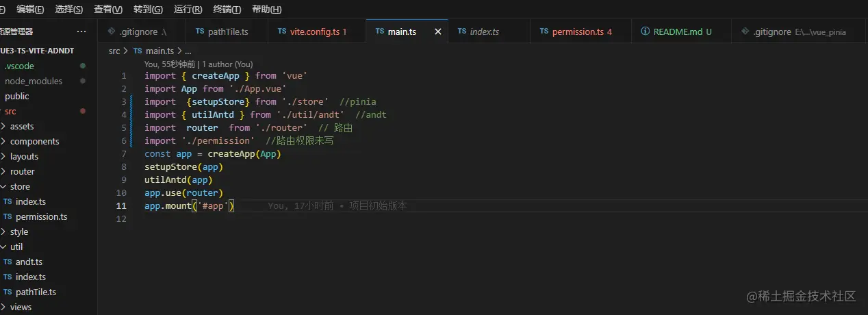Select the src folder in explorer

(10, 111)
